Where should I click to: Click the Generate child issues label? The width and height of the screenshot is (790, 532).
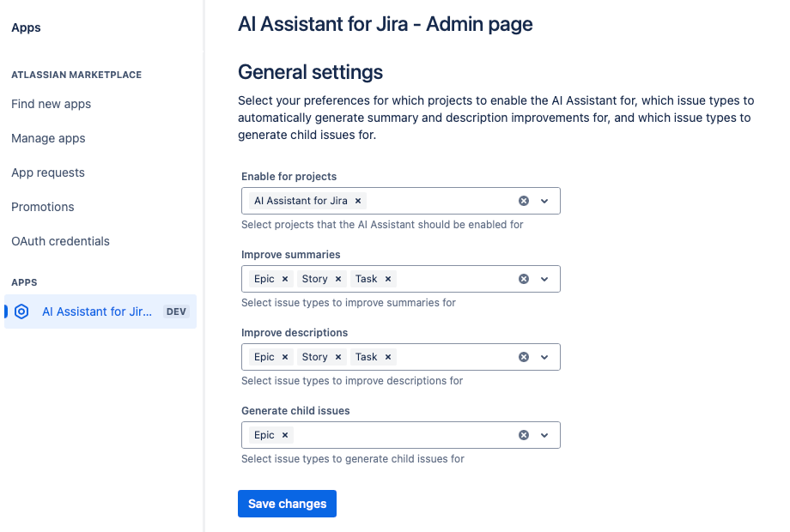tap(295, 411)
